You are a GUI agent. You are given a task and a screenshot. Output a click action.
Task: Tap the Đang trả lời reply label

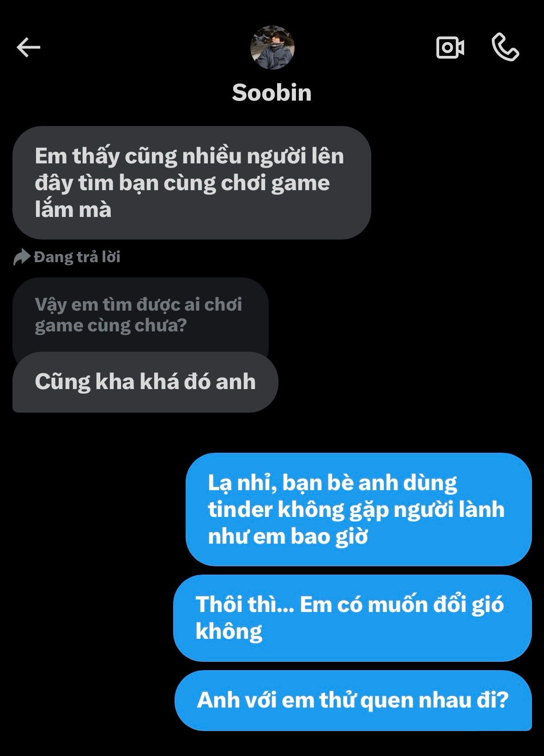click(77, 257)
